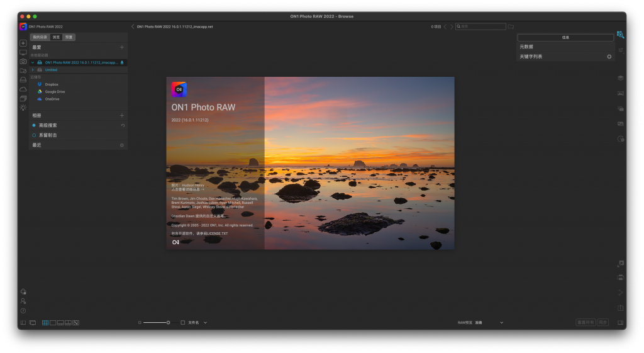Viewport: 644px width, 353px height.
Task: Go back with the path bar chevron
Action: click(x=133, y=26)
